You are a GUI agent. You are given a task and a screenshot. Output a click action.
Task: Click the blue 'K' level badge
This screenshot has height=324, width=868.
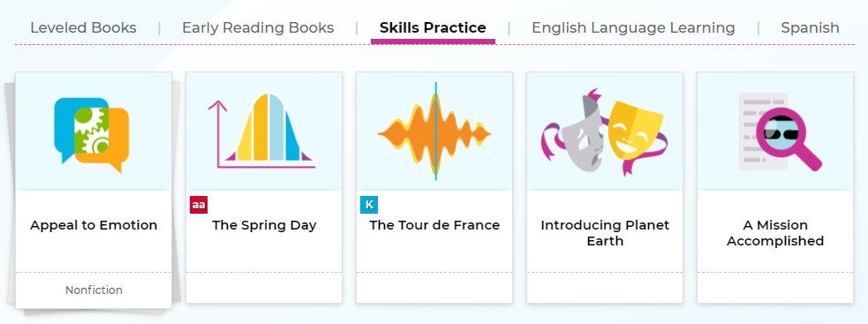click(x=369, y=205)
